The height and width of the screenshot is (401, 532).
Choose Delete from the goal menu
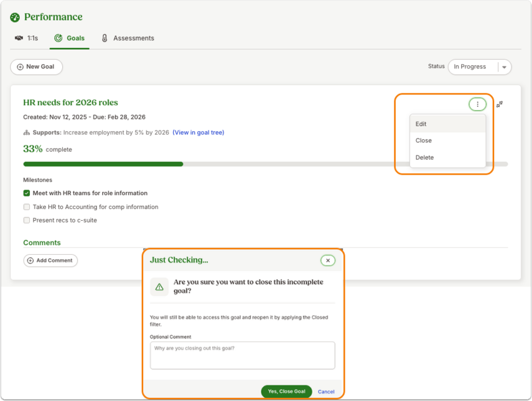(447, 157)
